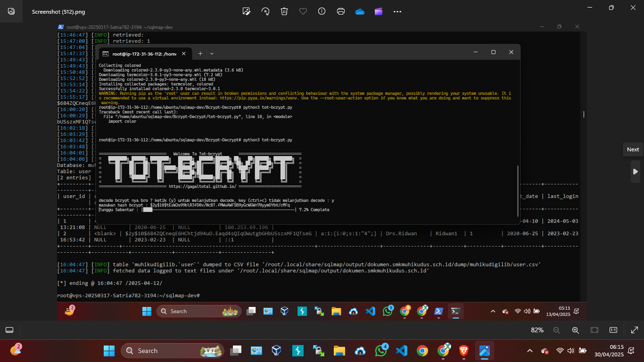Open the battery status tray icon
This screenshot has height=362, width=644.
(x=583, y=351)
